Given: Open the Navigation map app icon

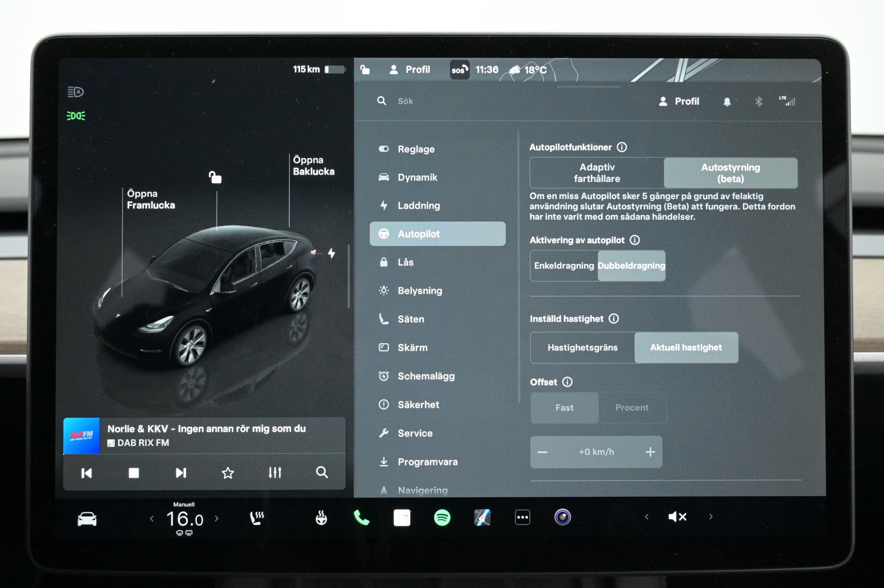Looking at the screenshot, I should coord(482,518).
